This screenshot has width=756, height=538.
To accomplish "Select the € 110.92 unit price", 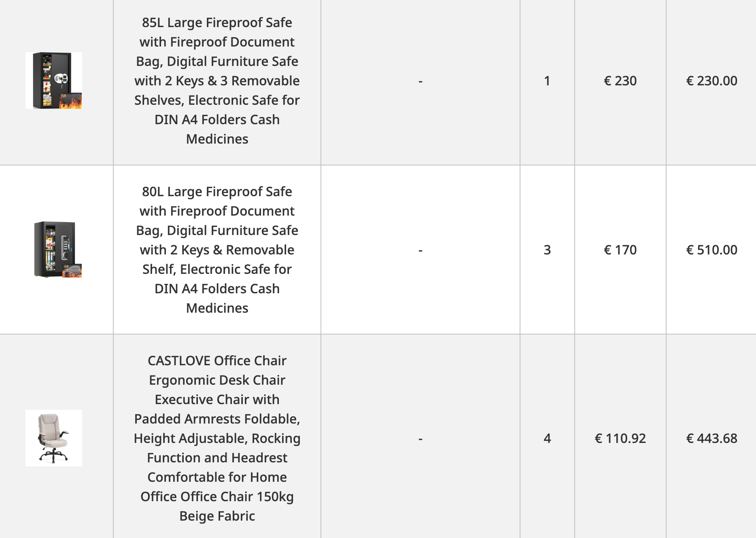I will (x=620, y=438).
